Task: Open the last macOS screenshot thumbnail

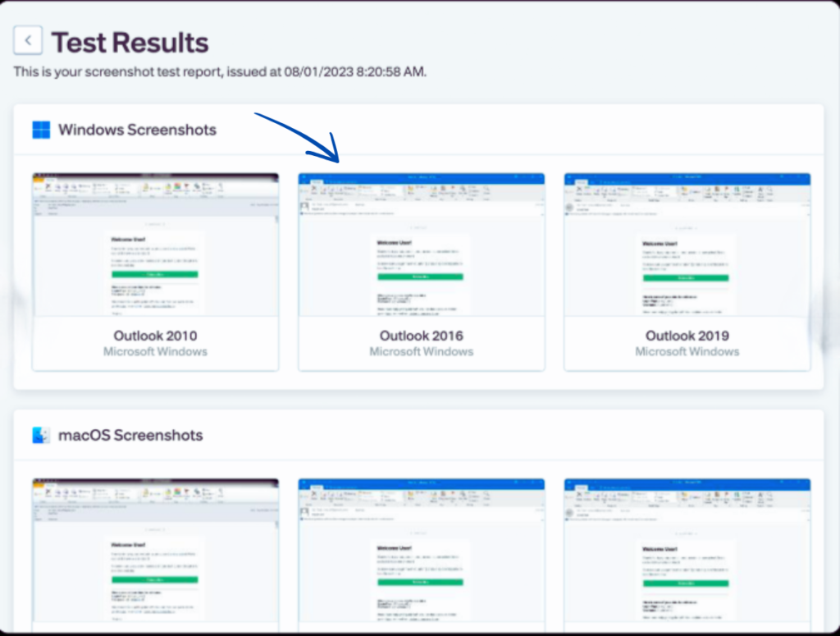Action: (x=687, y=551)
